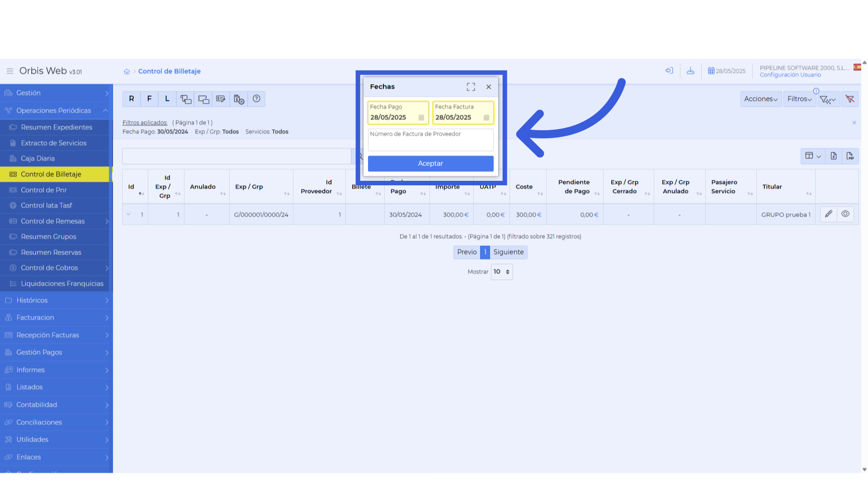This screenshot has height=488, width=868.
Task: Click the logout arrow icon in header
Action: point(670,71)
